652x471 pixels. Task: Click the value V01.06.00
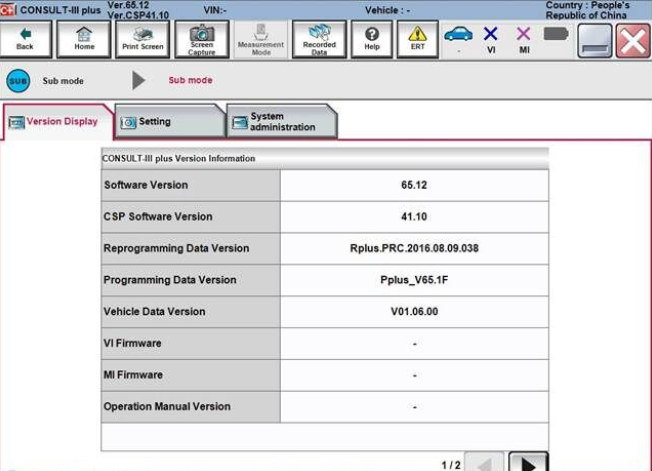pyautogui.click(x=414, y=311)
